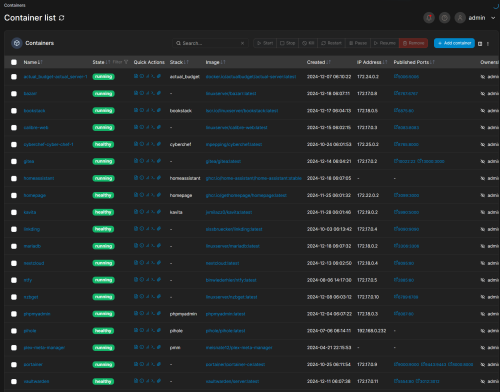Viewport: 500px width, 392px height.
Task: View logs of the pihole container
Action: [x=136, y=330]
